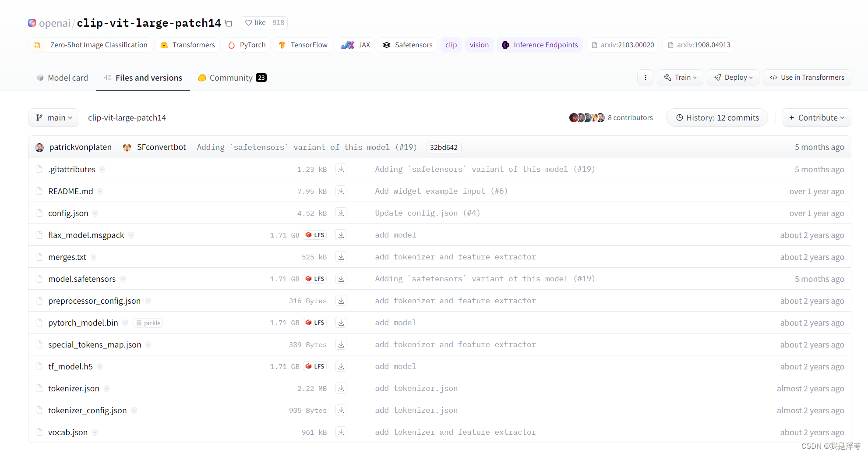Open the README.md file
The image size is (868, 454).
(71, 192)
